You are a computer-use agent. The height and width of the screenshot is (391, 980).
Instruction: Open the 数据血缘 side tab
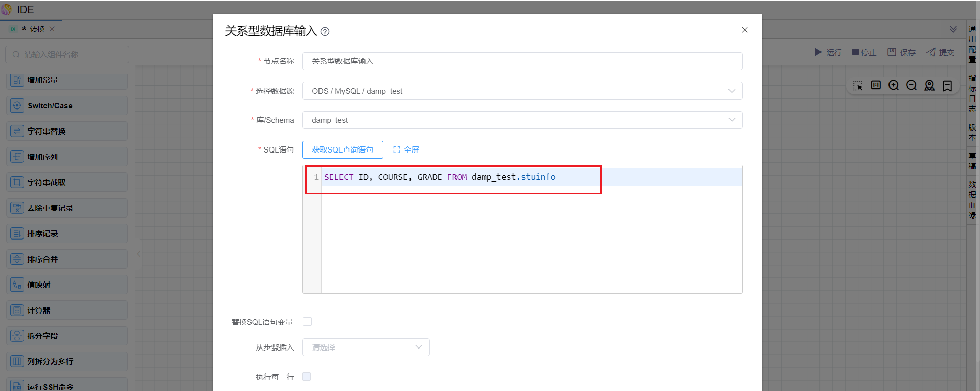(972, 200)
